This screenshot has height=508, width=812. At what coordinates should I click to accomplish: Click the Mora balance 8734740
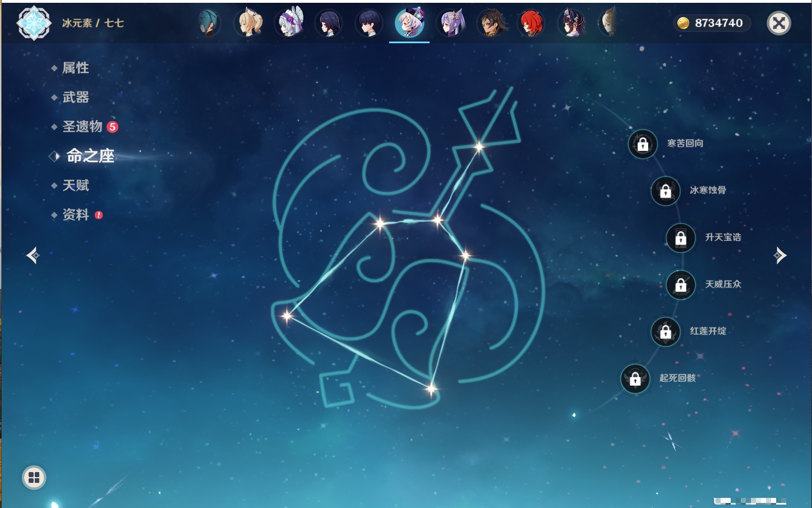(x=718, y=23)
